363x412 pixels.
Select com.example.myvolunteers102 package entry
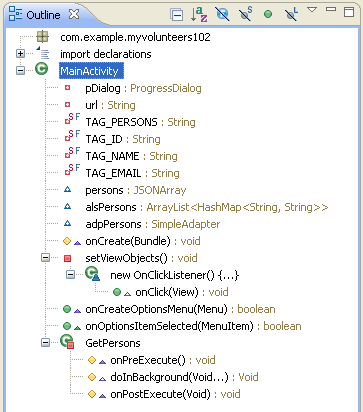(x=135, y=37)
